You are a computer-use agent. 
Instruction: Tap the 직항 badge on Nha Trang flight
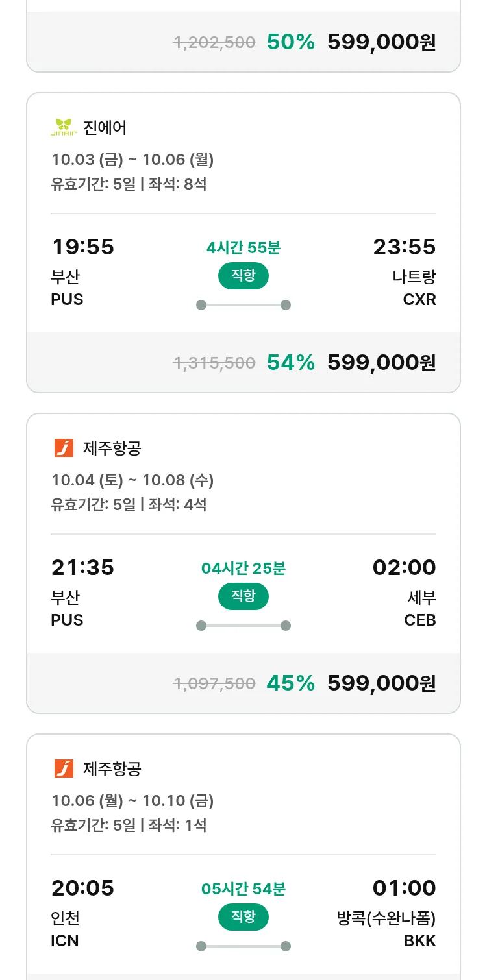click(243, 276)
